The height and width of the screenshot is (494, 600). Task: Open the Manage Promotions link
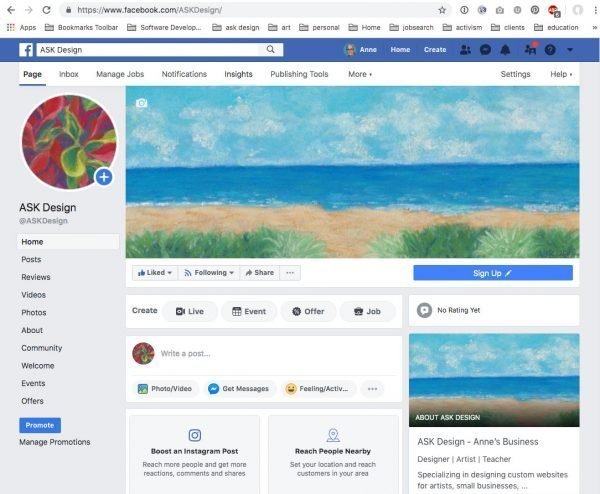click(x=55, y=442)
